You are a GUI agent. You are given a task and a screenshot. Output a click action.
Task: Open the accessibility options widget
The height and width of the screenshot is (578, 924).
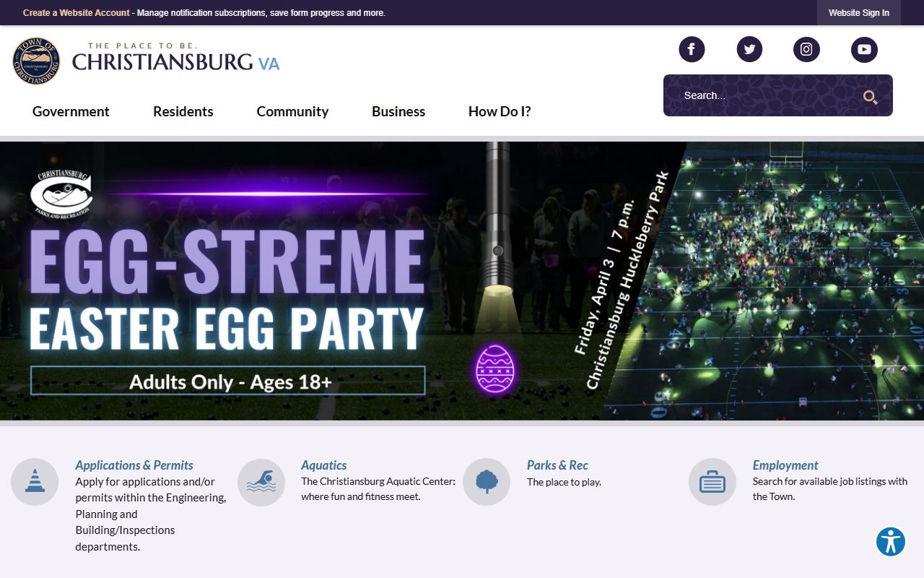(891, 542)
